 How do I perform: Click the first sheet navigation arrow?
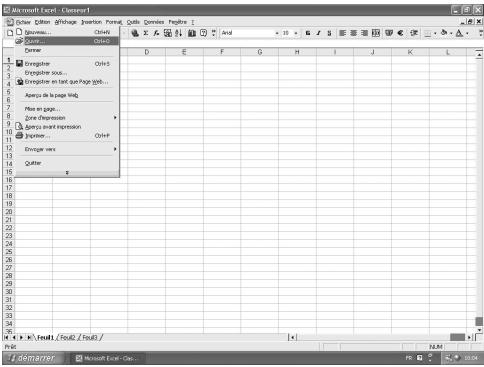tap(6, 337)
